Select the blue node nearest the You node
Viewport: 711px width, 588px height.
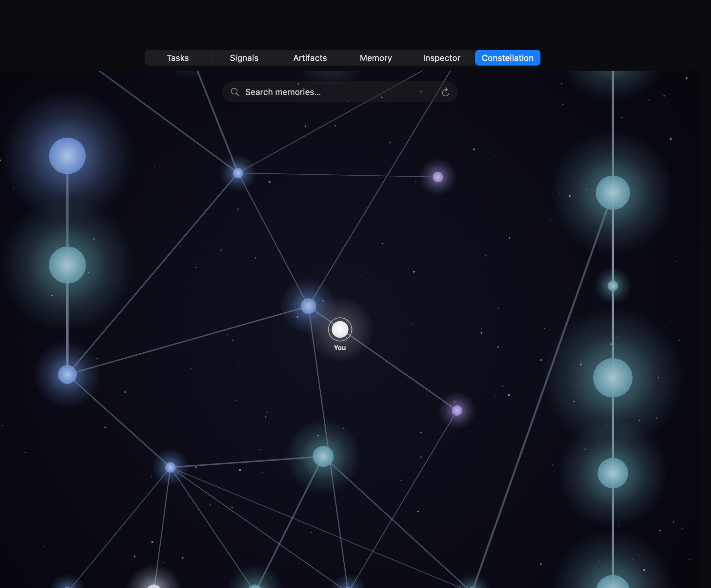[x=308, y=306]
